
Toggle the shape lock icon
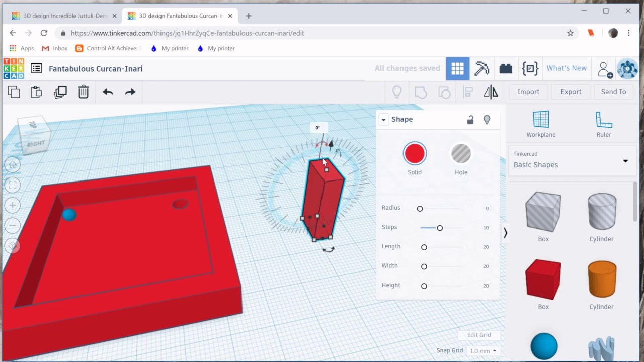coord(470,120)
